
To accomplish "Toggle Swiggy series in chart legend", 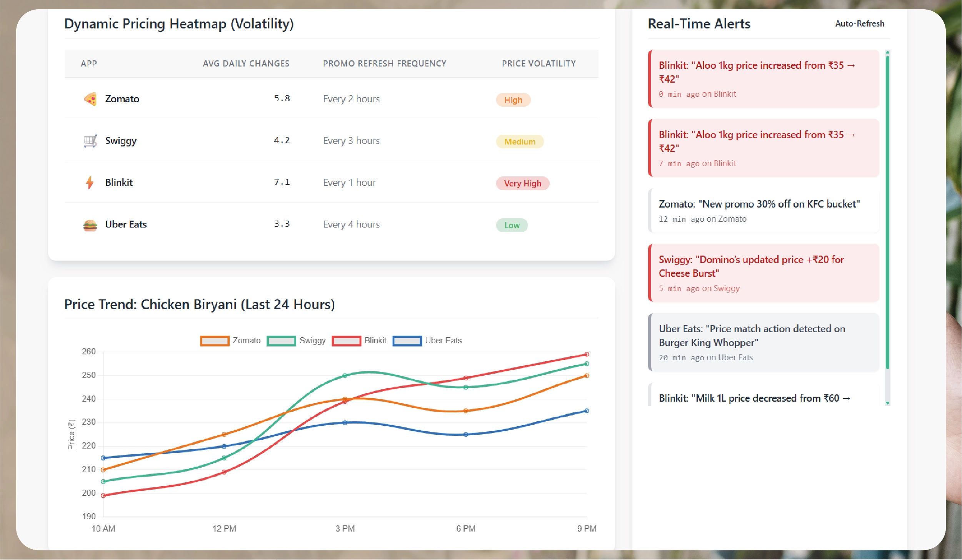I will 281,341.
